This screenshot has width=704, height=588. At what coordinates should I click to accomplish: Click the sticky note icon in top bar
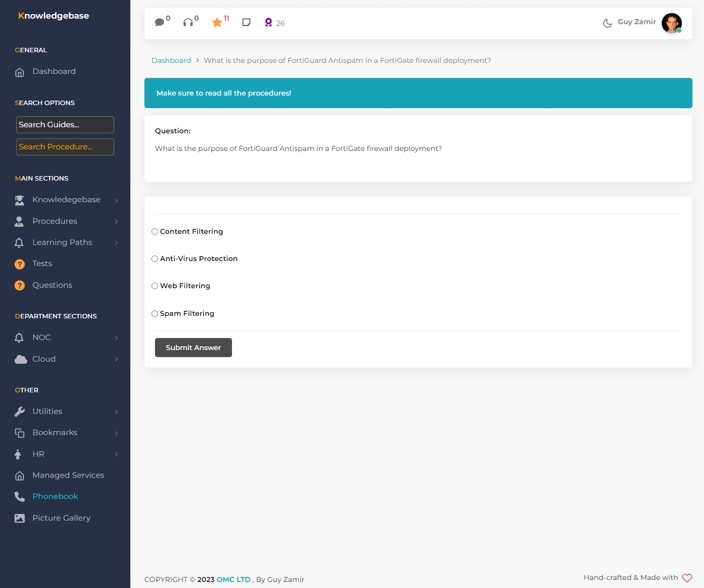[246, 22]
